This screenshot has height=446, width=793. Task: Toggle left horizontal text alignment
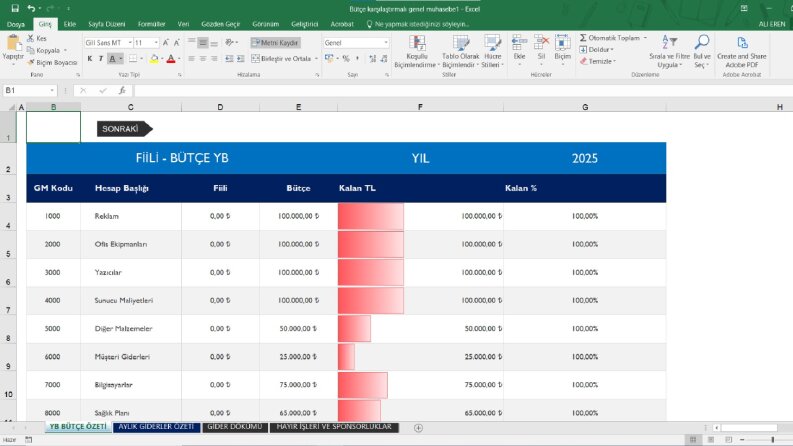point(191,59)
